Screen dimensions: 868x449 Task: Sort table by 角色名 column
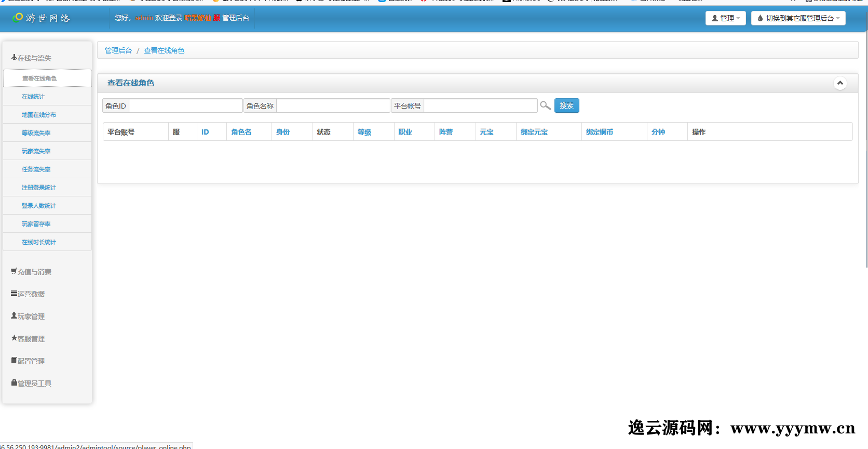tap(241, 132)
